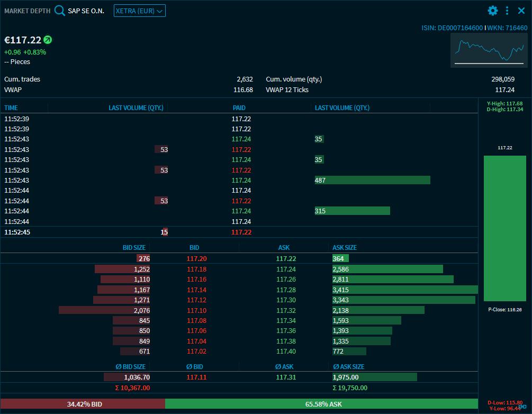
Task: Select the best bid price 117.20
Action: tap(196, 259)
